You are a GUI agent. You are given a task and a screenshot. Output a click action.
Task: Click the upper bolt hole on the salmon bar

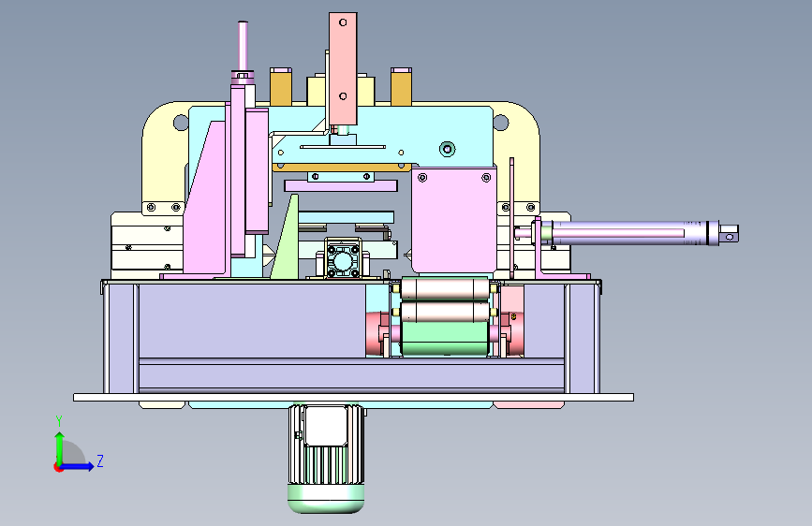(x=343, y=22)
